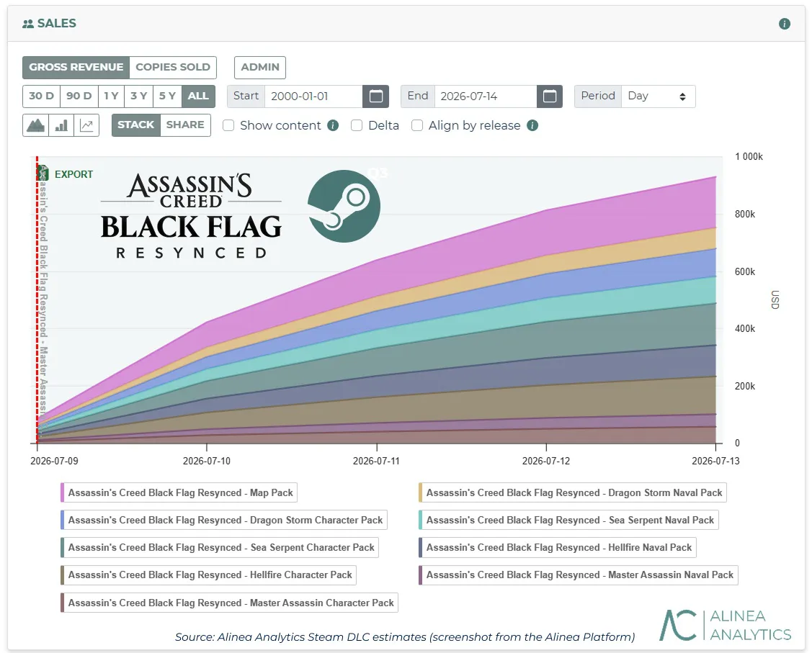Open the End date calendar picker

[550, 96]
